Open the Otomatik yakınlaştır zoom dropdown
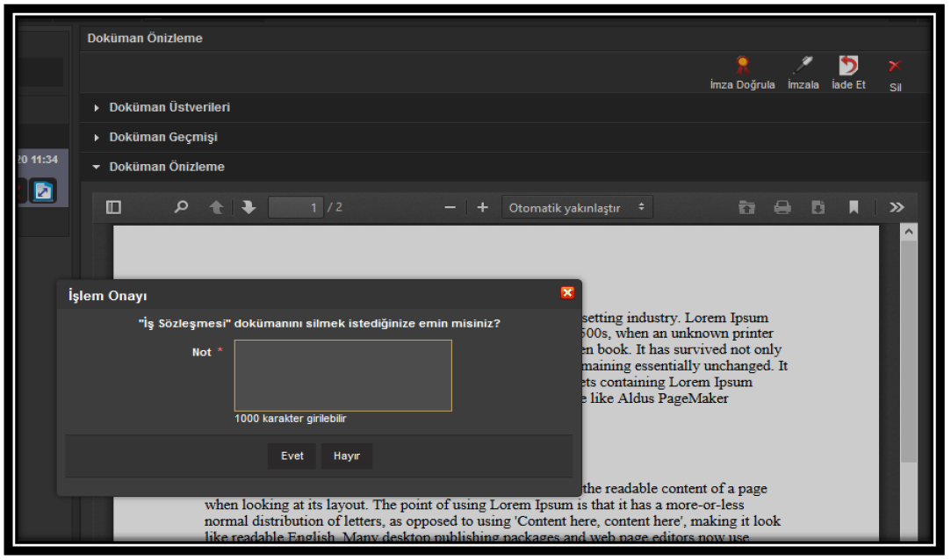Image resolution: width=951 pixels, height=560 pixels. point(577,207)
